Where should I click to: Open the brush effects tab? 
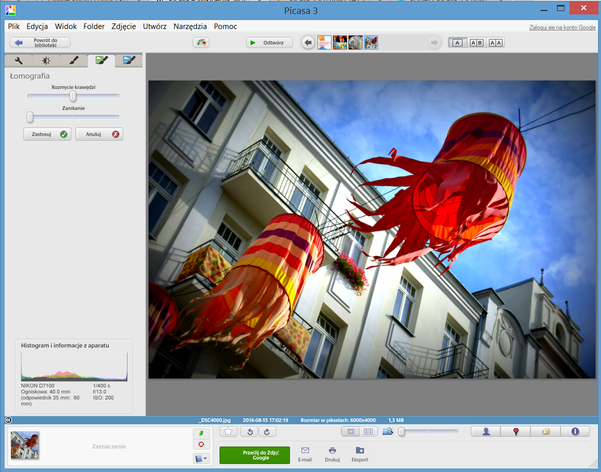coord(74,62)
